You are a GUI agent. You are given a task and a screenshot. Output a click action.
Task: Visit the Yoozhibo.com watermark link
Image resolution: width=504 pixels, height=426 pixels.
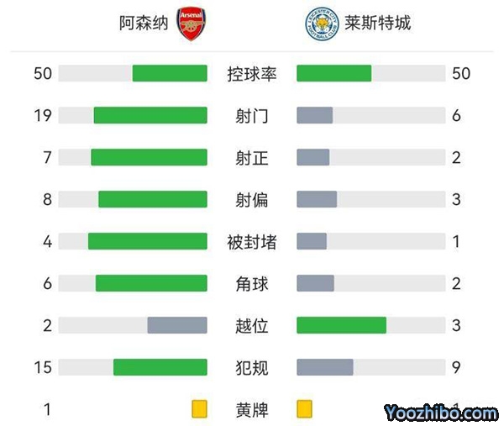pyautogui.click(x=441, y=413)
